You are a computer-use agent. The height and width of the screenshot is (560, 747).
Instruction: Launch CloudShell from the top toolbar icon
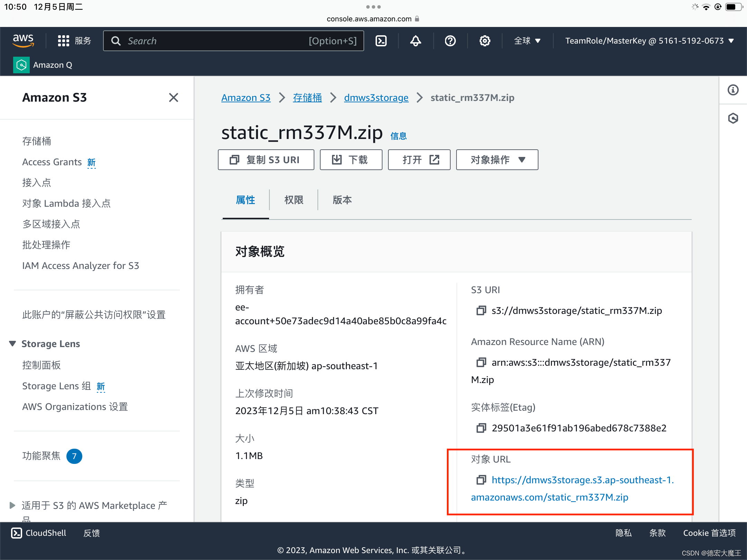click(x=381, y=41)
